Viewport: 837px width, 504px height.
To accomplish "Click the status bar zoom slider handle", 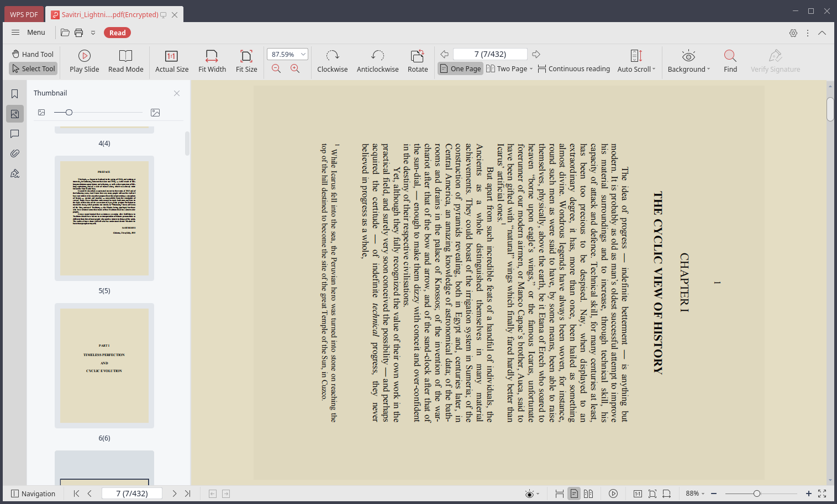I will coord(757,494).
